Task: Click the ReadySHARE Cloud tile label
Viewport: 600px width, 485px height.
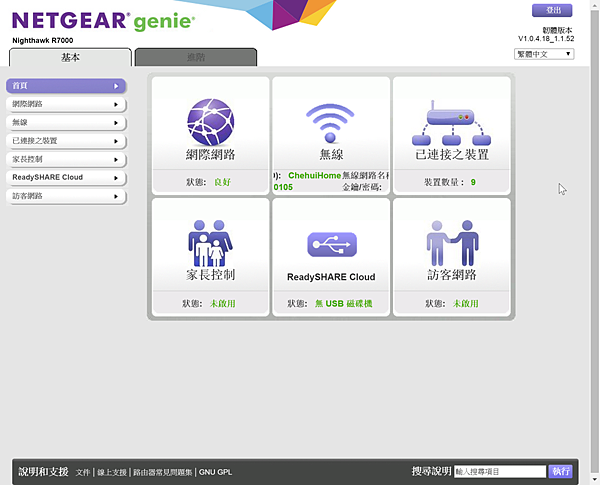Action: [331, 277]
